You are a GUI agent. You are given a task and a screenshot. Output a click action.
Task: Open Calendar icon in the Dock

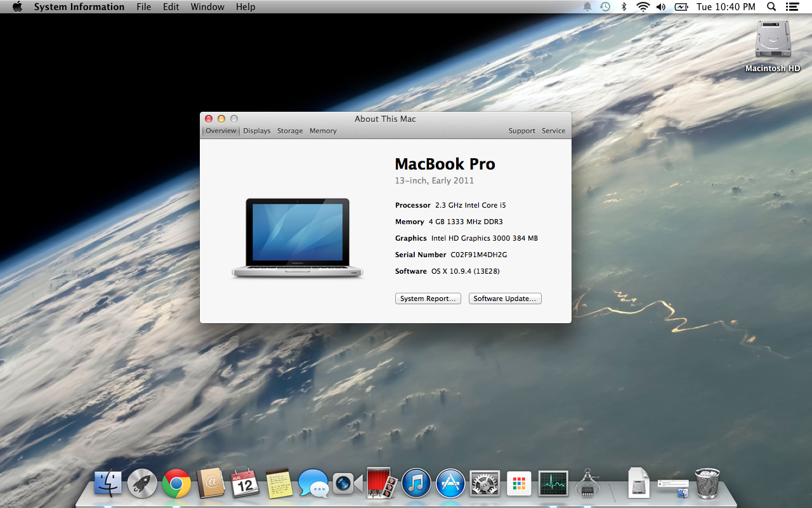pos(245,485)
